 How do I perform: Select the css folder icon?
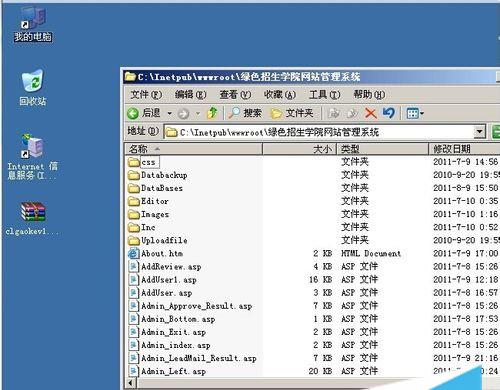[x=134, y=162]
